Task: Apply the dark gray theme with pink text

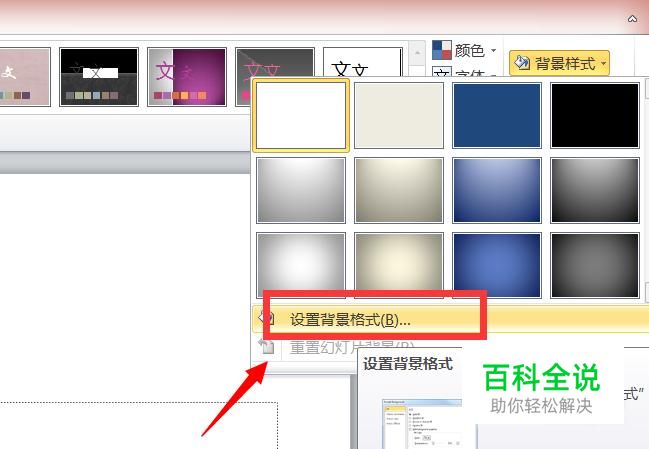Action: (274, 64)
